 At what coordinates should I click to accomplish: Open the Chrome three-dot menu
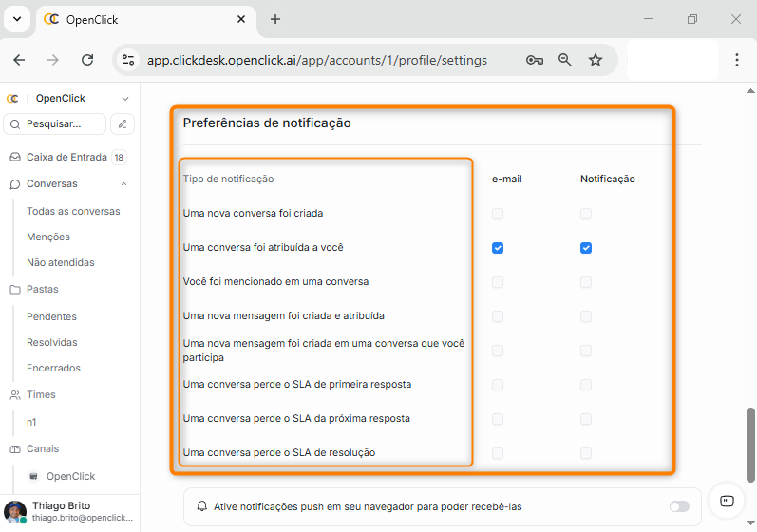(x=737, y=60)
